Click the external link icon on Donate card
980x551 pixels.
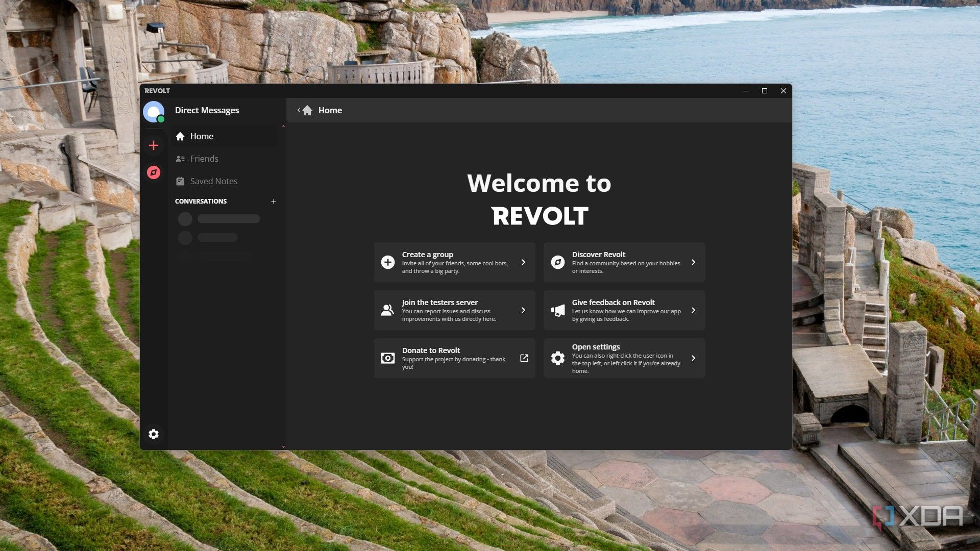[x=524, y=358]
